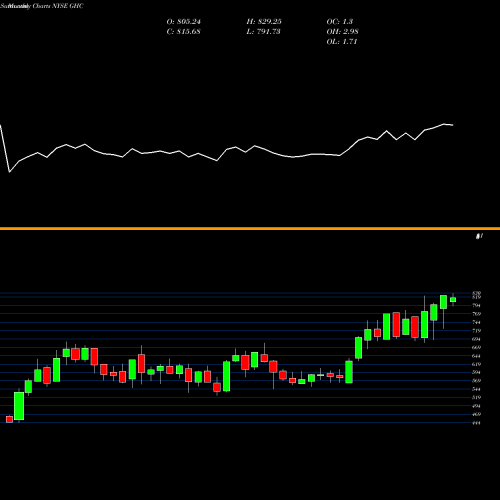The height and width of the screenshot is (500, 500).
Task: Click the 469 price axis label
Action: click(x=476, y=414)
